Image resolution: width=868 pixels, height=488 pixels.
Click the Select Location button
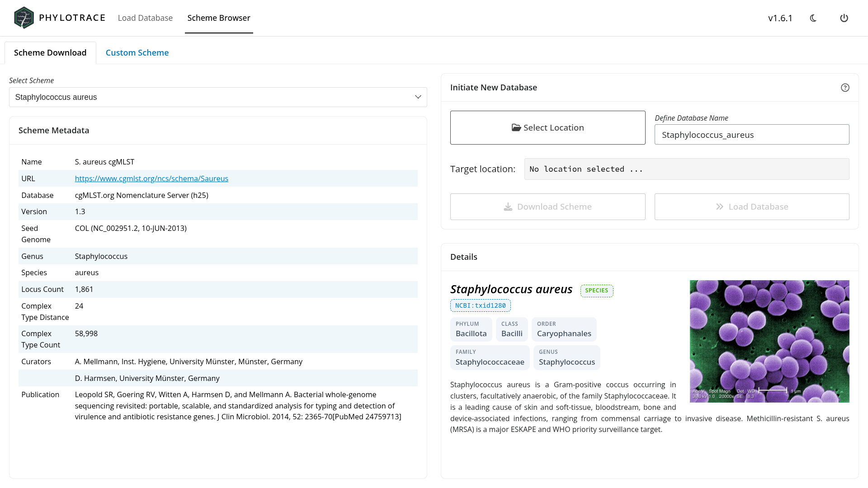547,127
